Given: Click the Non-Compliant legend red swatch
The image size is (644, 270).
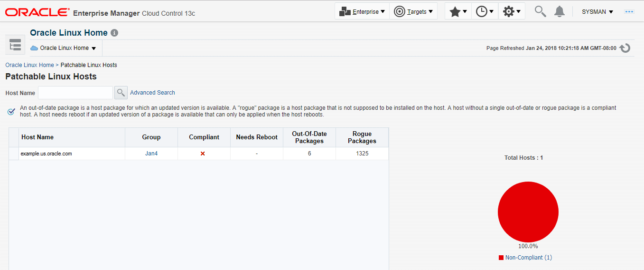Looking at the screenshot, I should tap(501, 258).
